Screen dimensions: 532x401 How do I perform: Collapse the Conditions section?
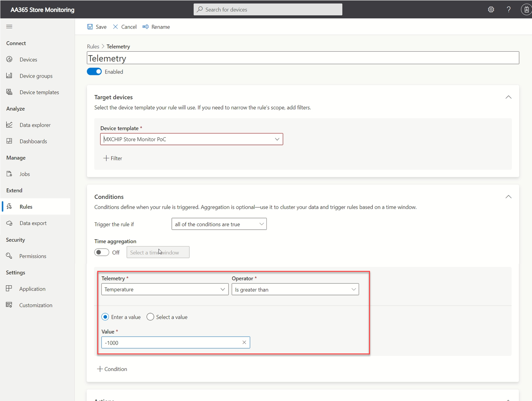coord(508,197)
